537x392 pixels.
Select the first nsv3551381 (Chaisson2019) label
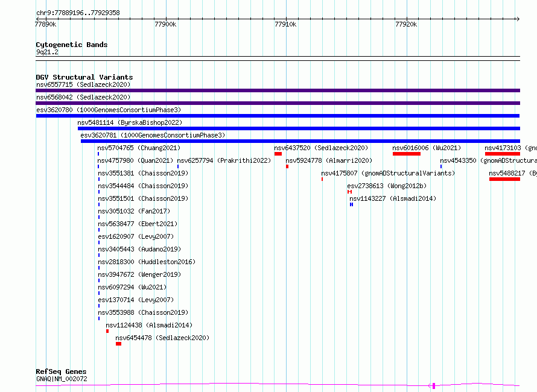click(x=143, y=173)
